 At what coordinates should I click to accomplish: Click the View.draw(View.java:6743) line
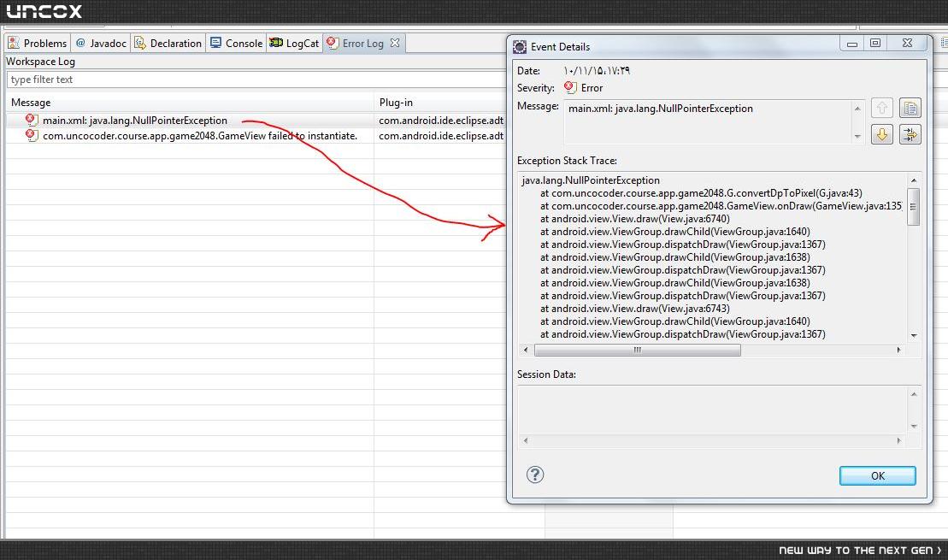click(635, 309)
